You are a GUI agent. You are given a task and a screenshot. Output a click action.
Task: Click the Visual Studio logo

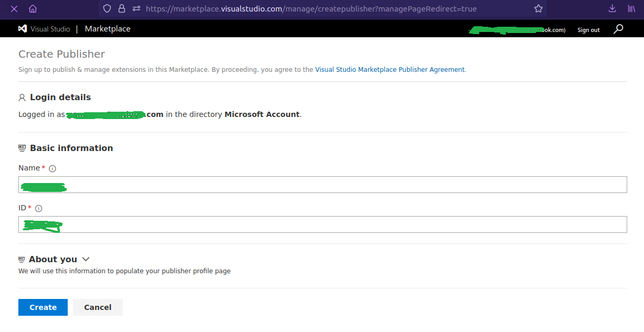[x=22, y=28]
